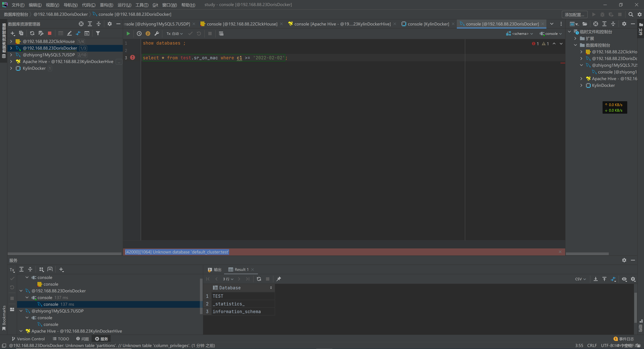Run the query with green Execute button
The image size is (644, 349).
tap(128, 34)
